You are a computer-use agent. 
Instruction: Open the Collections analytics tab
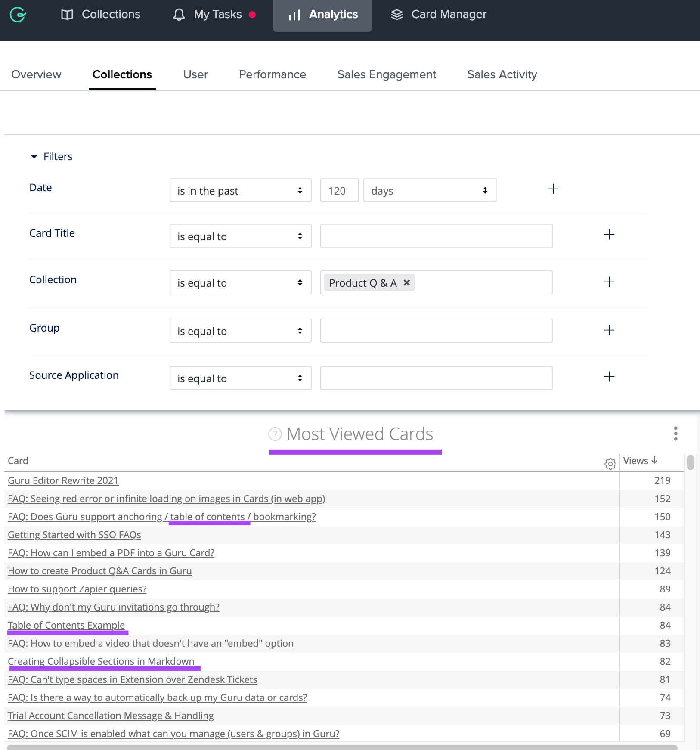point(122,74)
